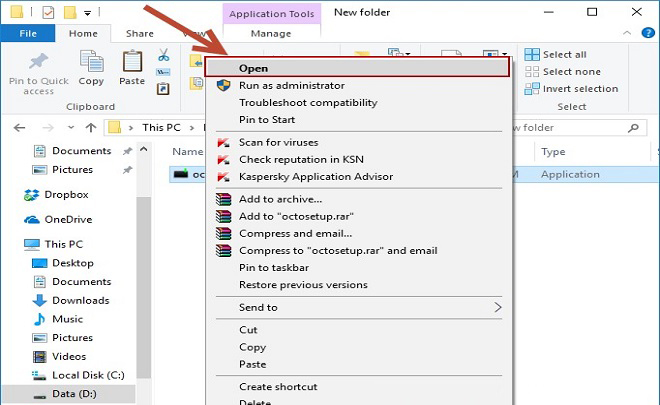
Task: Open OneDrive in navigation pane
Action: (x=68, y=219)
